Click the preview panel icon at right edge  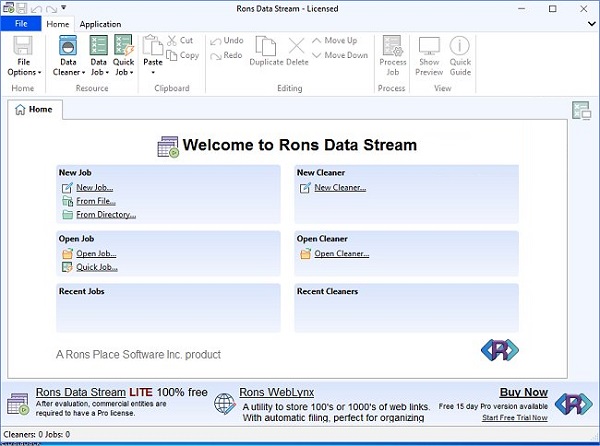click(581, 111)
